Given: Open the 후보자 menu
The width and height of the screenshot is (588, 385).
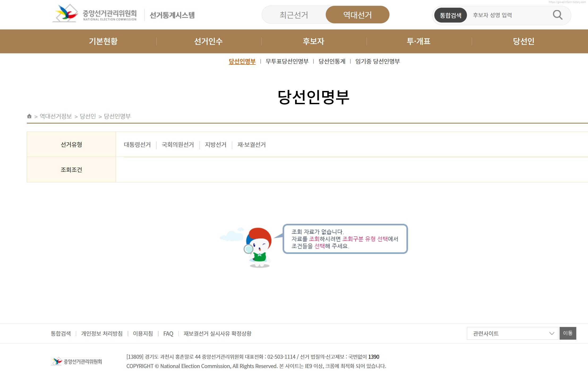Looking at the screenshot, I should point(314,41).
